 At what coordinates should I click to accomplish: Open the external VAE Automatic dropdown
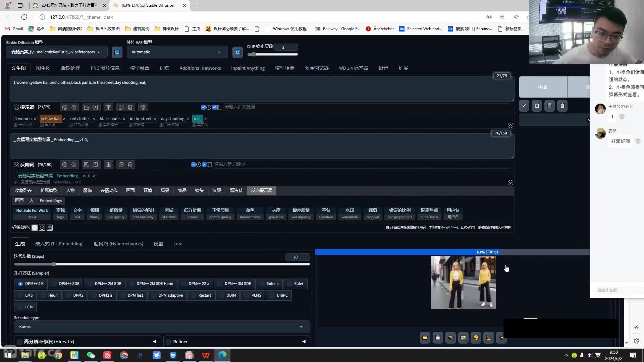tap(177, 52)
